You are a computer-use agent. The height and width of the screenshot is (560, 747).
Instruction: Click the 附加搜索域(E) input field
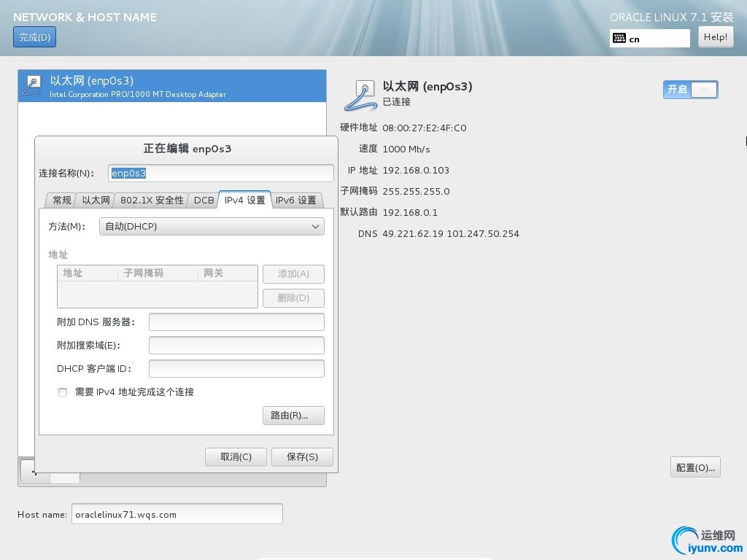236,345
